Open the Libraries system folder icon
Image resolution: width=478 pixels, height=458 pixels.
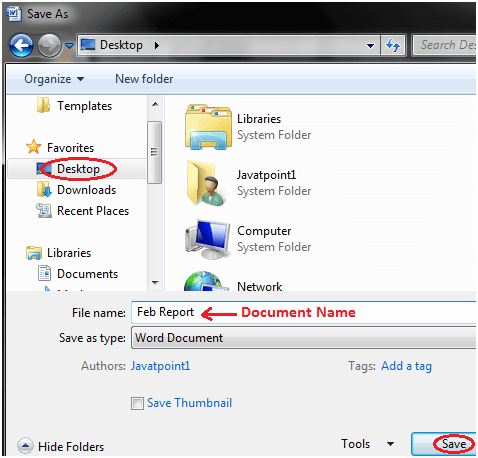pyautogui.click(x=208, y=127)
